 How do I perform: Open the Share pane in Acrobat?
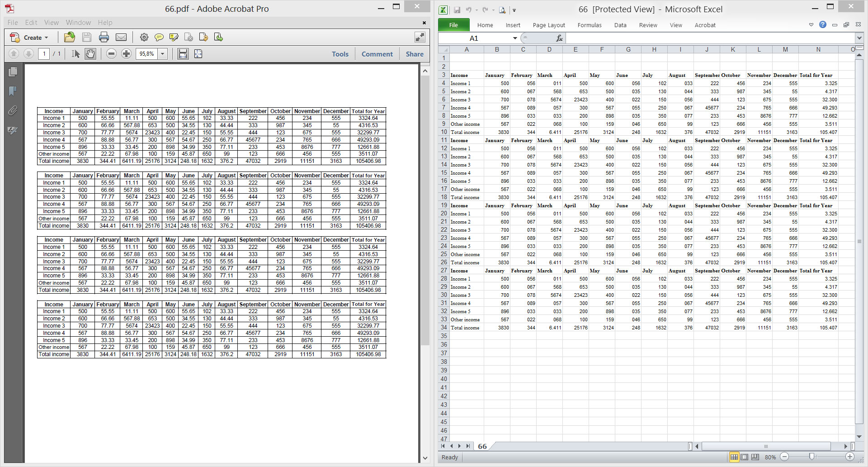[x=415, y=54]
